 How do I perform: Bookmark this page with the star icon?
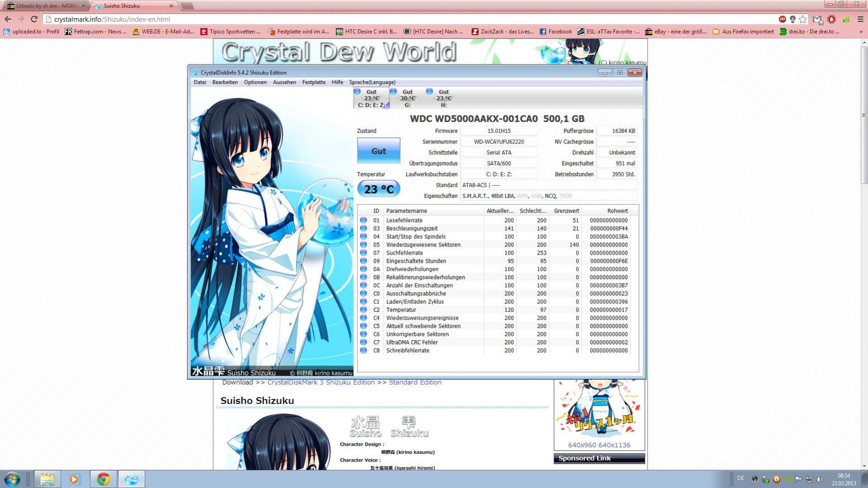click(x=802, y=19)
